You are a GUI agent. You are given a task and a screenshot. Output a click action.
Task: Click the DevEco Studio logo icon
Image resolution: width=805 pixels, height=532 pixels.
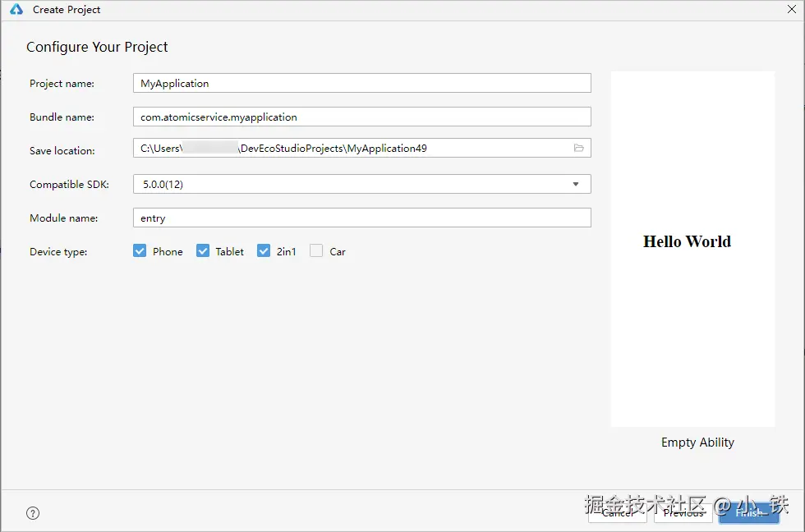pos(16,9)
